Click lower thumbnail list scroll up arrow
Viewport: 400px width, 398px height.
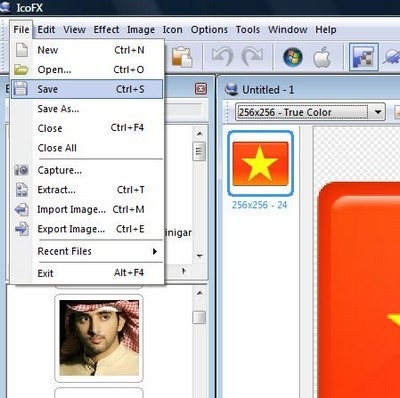200,293
